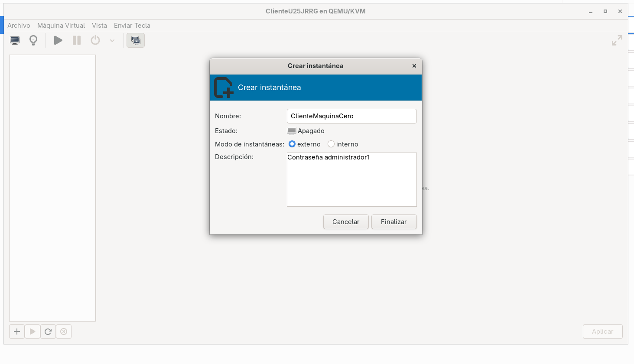Click inside the Descripción text area
634x364 pixels.
(352, 179)
